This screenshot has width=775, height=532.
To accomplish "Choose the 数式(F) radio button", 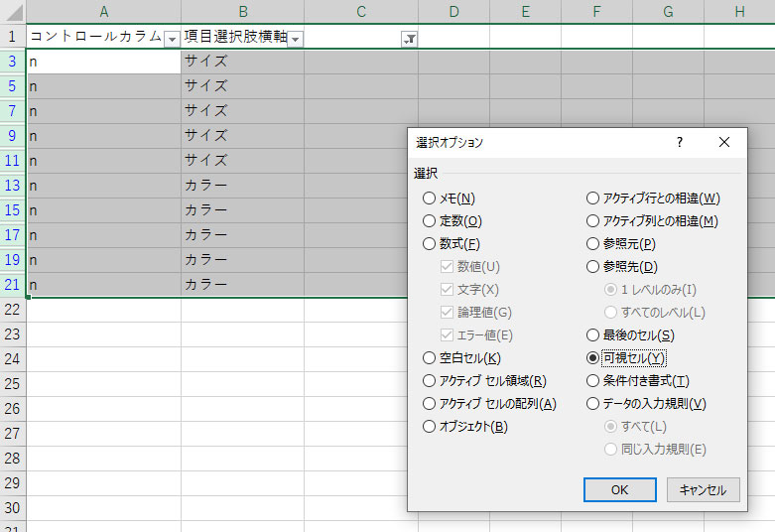I will [x=429, y=244].
